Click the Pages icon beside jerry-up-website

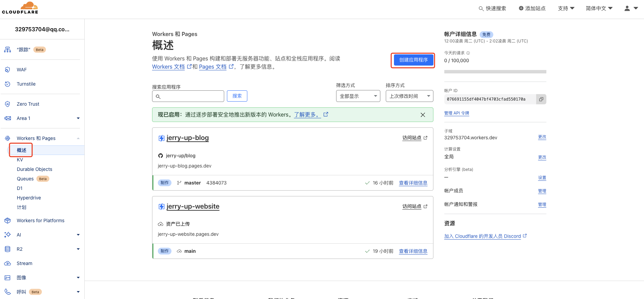(x=162, y=207)
